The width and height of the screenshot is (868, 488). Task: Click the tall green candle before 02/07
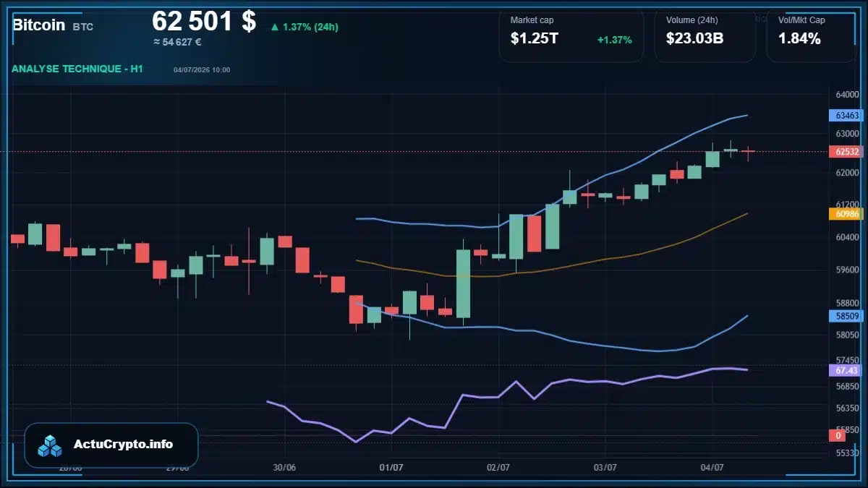click(463, 283)
